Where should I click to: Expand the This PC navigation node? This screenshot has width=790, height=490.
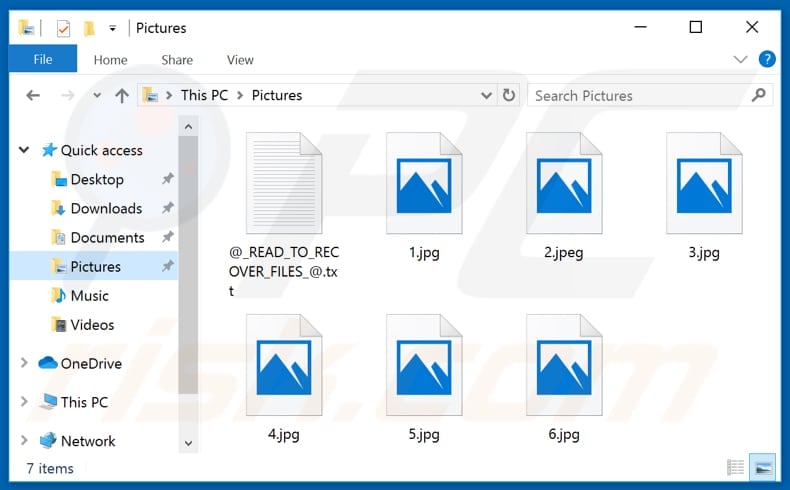(25, 402)
